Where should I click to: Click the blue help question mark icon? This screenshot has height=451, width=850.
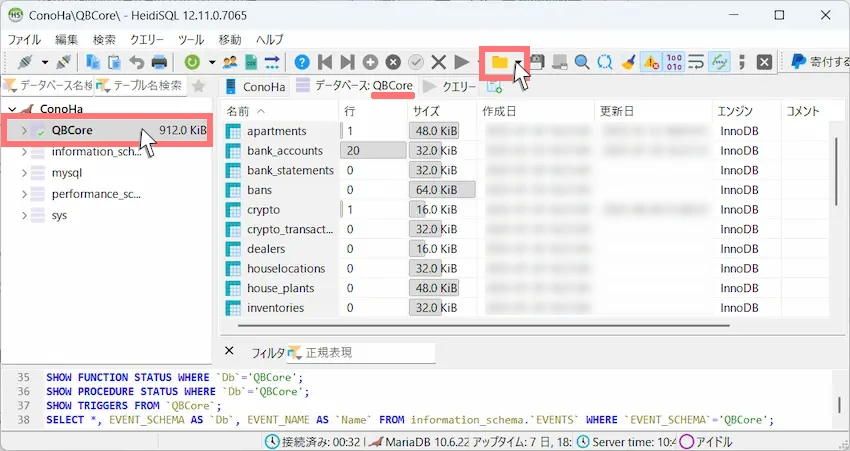coord(302,62)
